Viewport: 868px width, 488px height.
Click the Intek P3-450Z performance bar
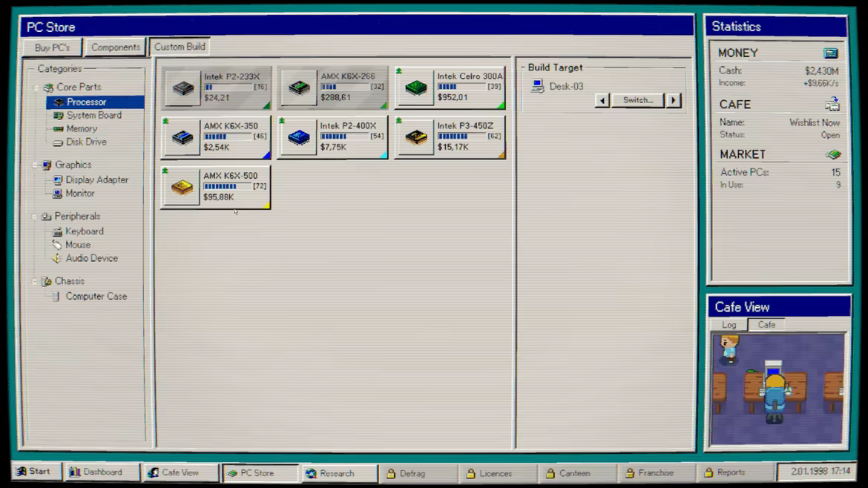coord(461,136)
